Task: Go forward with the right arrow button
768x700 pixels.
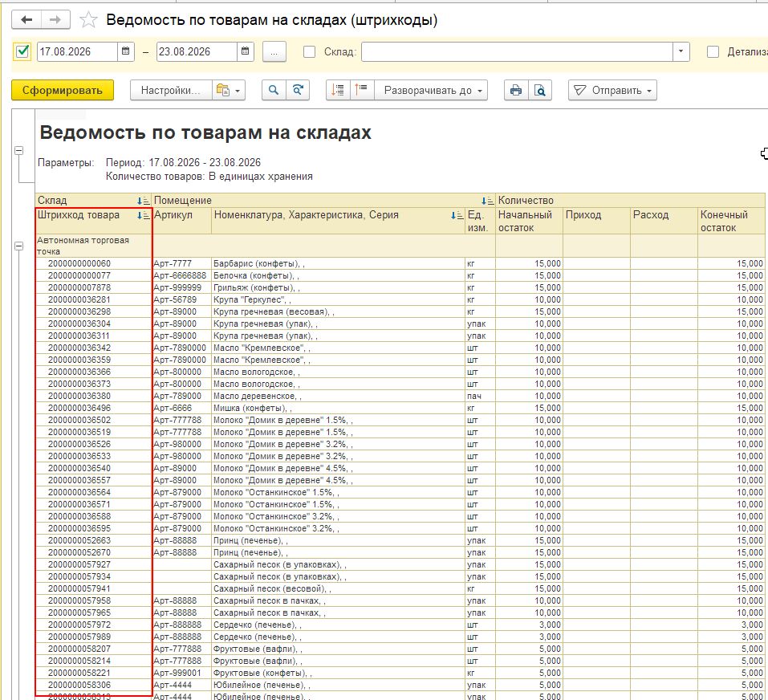Action: pos(55,19)
